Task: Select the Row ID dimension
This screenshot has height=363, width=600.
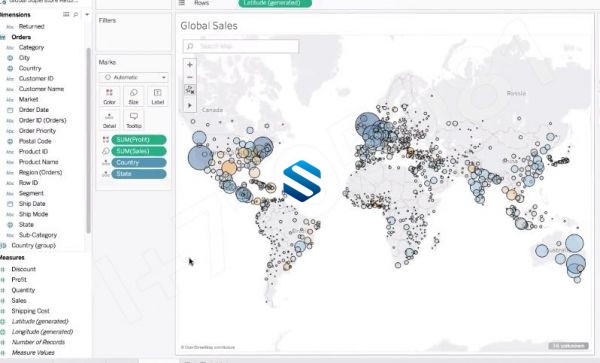Action: tap(28, 183)
